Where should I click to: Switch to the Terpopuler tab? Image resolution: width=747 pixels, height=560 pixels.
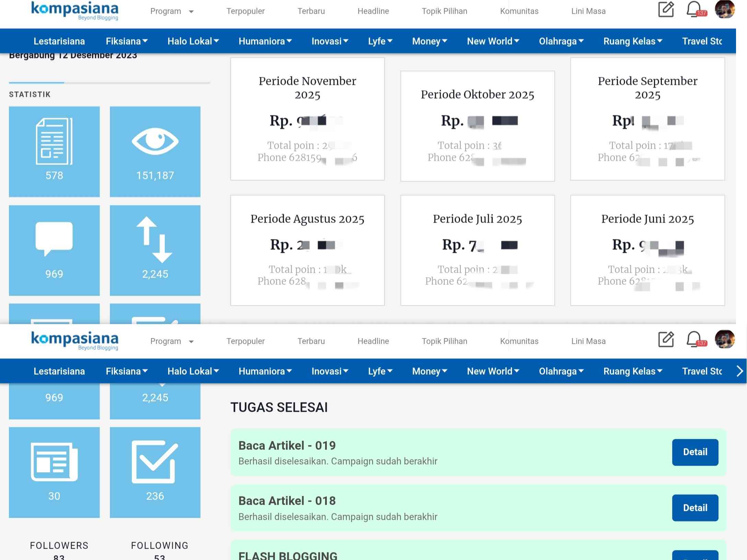pyautogui.click(x=245, y=11)
